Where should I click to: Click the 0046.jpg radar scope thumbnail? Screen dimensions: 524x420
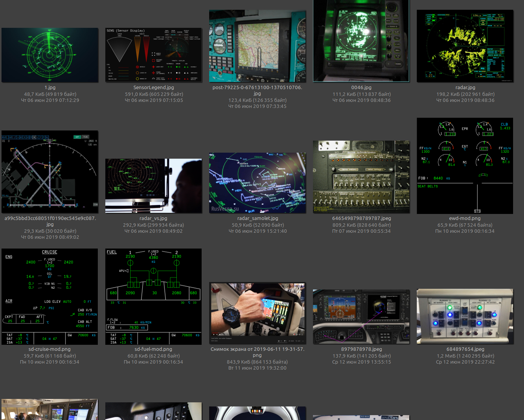[361, 41]
